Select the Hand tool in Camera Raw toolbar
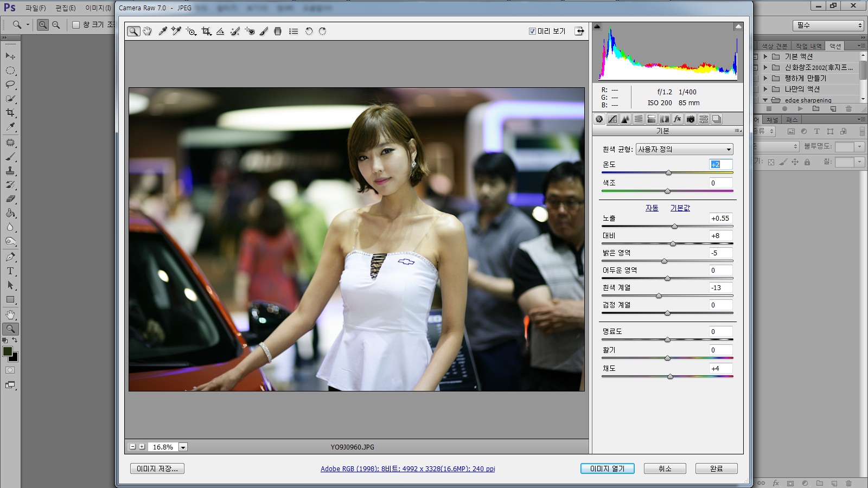This screenshot has width=868, height=488. pos(147,31)
